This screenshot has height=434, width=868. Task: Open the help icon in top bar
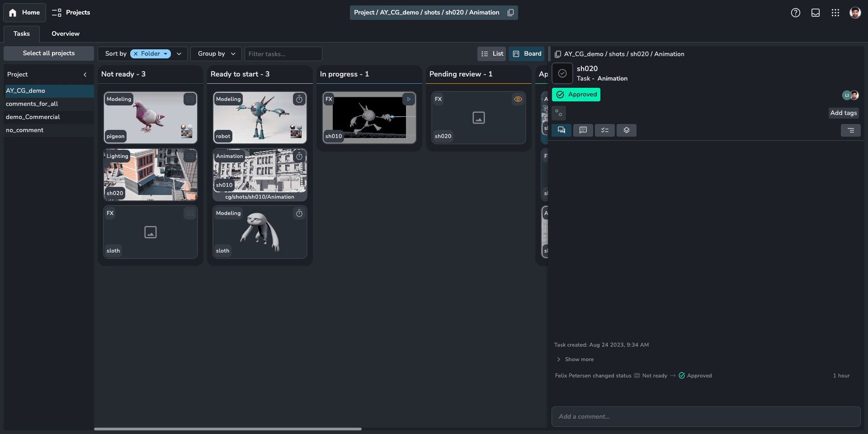(795, 13)
